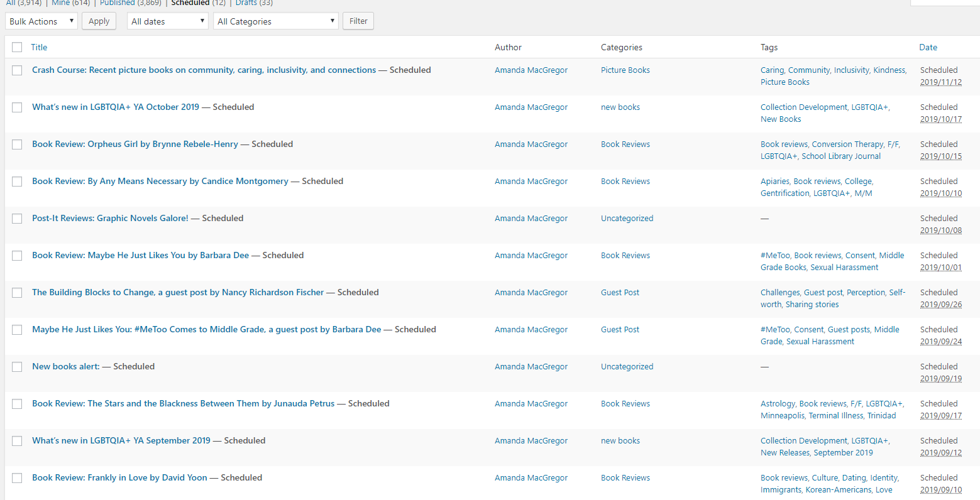
Task: Click author Amanda MacGregor on Post-It Reviews row
Action: click(531, 219)
